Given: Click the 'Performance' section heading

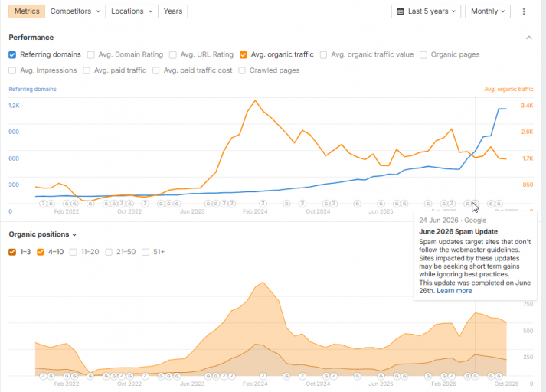Looking at the screenshot, I should click(31, 38).
